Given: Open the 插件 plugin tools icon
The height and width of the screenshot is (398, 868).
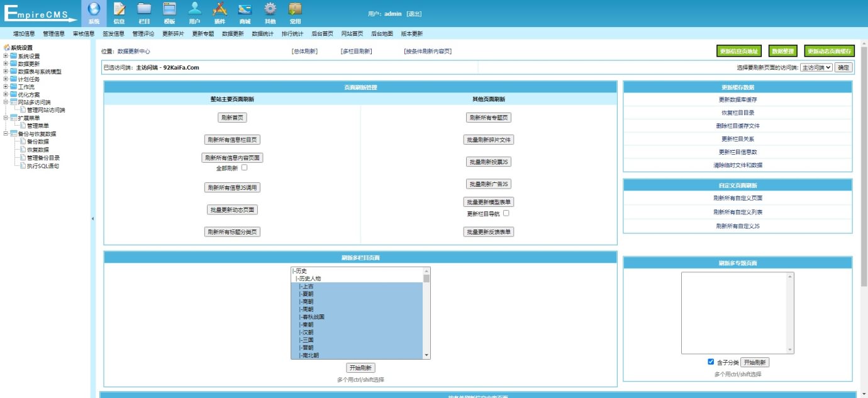Looking at the screenshot, I should coord(220,9).
